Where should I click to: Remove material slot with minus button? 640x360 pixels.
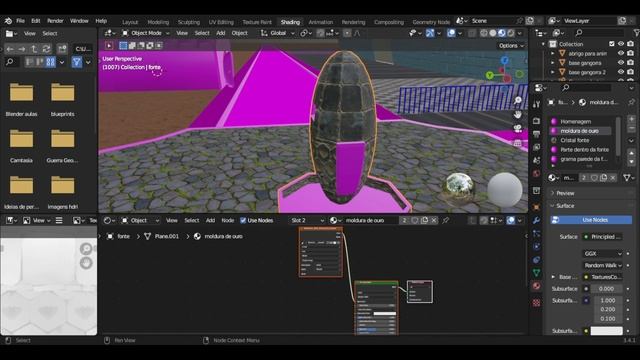pyautogui.click(x=631, y=129)
